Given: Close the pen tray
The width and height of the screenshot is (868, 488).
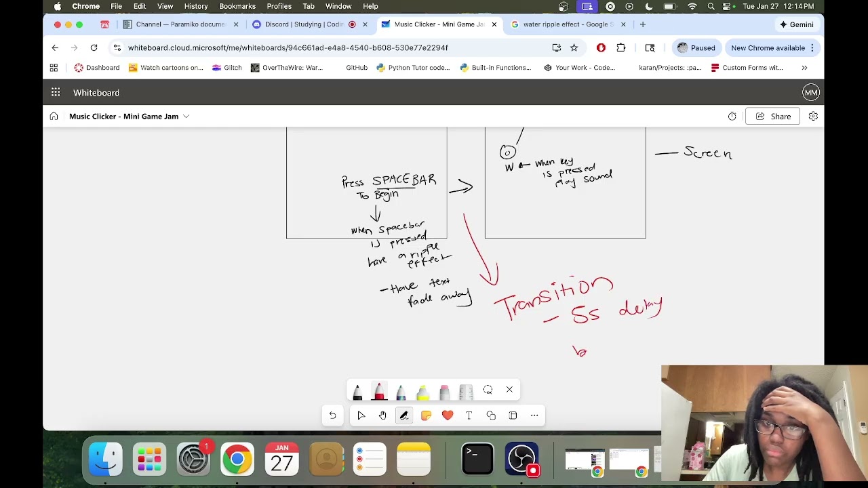Looking at the screenshot, I should tap(509, 390).
